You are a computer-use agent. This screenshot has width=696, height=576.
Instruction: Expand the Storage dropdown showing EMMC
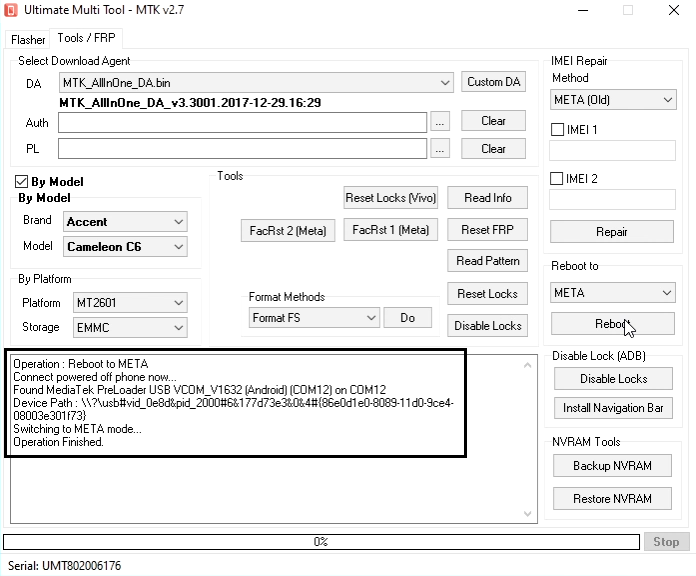click(x=130, y=327)
